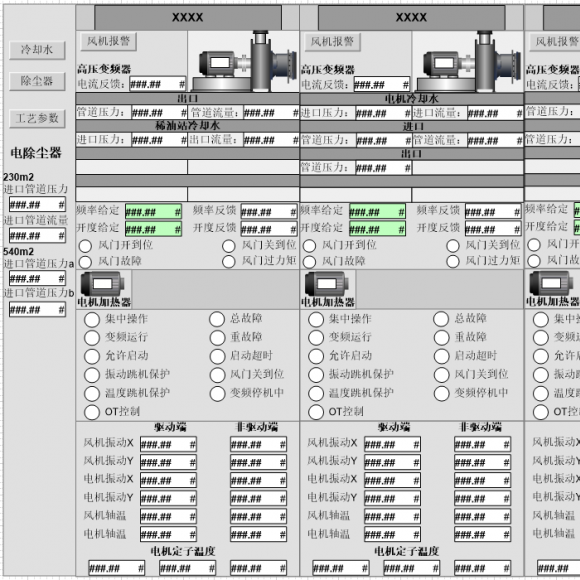Click 电机轴温 非驱动端 value in the middle panel
580x580 pixels.
pos(482,535)
